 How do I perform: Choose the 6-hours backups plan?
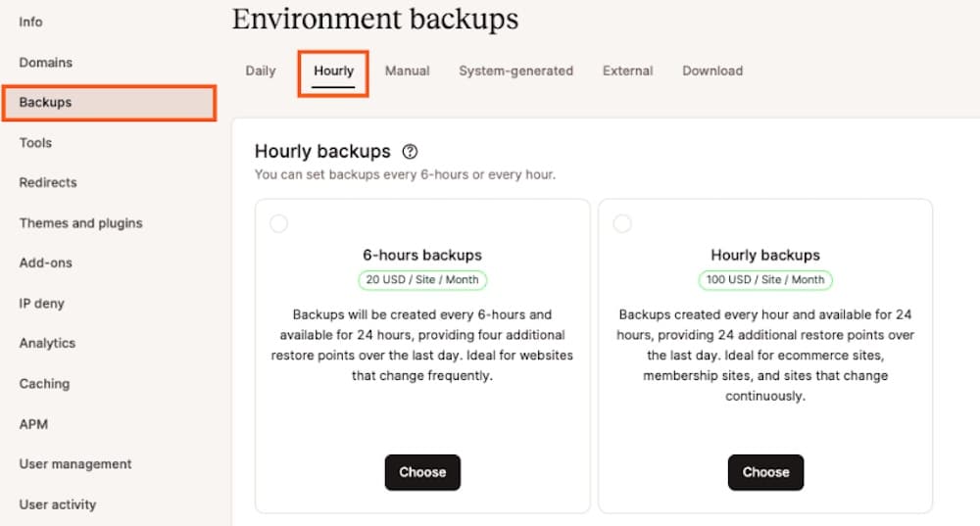coord(422,472)
